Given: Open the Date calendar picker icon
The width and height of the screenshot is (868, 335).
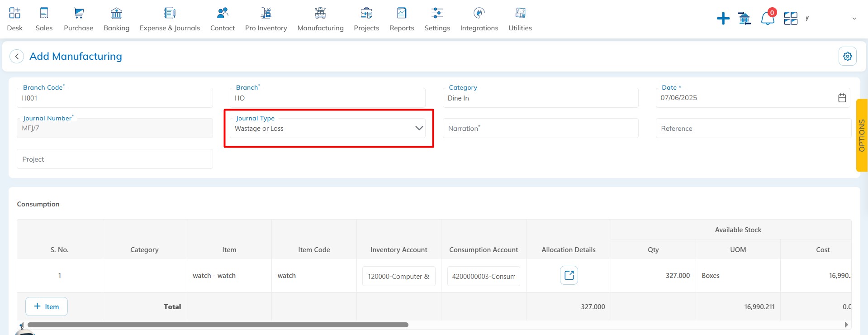Looking at the screenshot, I should tap(842, 98).
